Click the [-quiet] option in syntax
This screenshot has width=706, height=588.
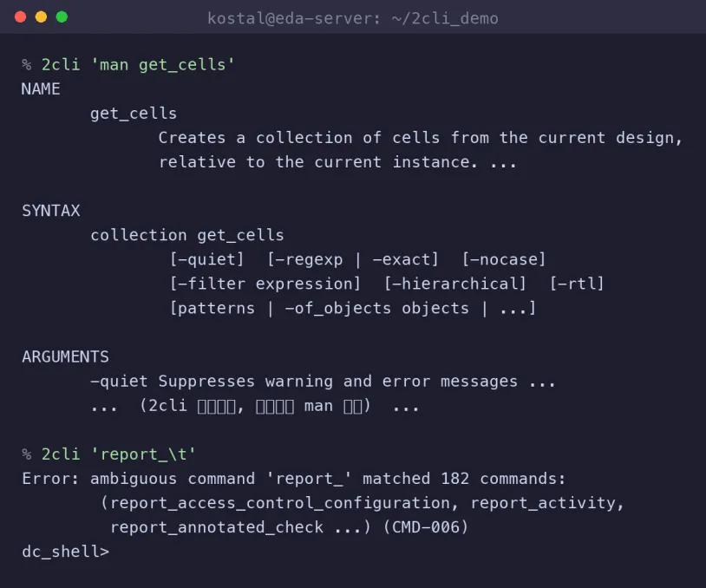tap(206, 259)
